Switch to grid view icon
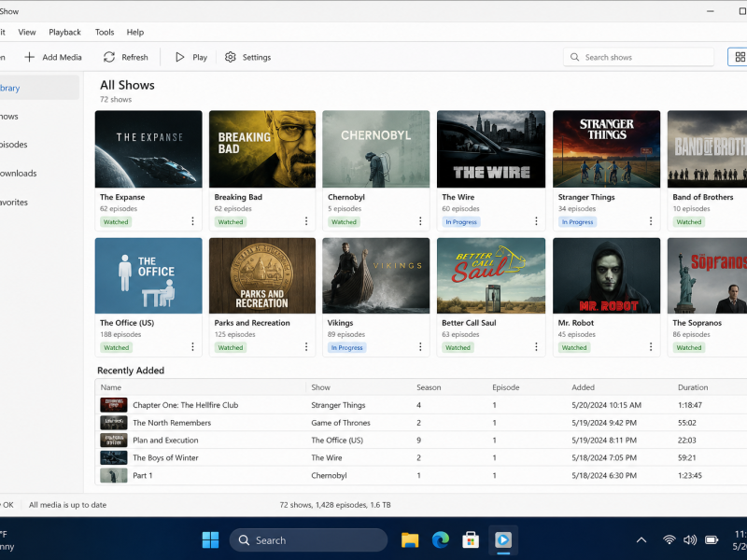The width and height of the screenshot is (747, 560). click(740, 57)
